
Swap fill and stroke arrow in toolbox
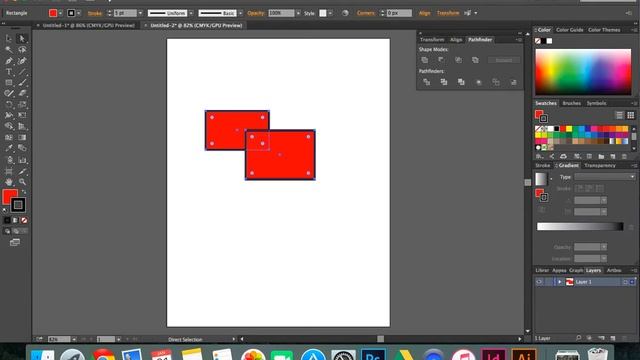click(24, 191)
